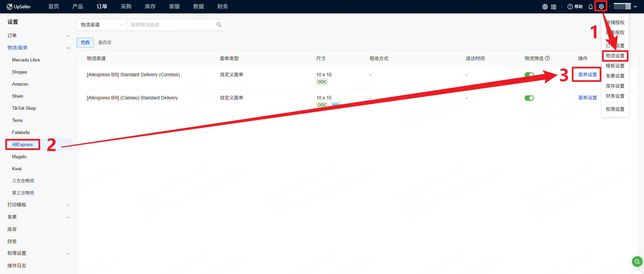Screen dimensions: 644x274
Task: Toggle the Cainiao Standard Delivery switch
Action: 529,98
